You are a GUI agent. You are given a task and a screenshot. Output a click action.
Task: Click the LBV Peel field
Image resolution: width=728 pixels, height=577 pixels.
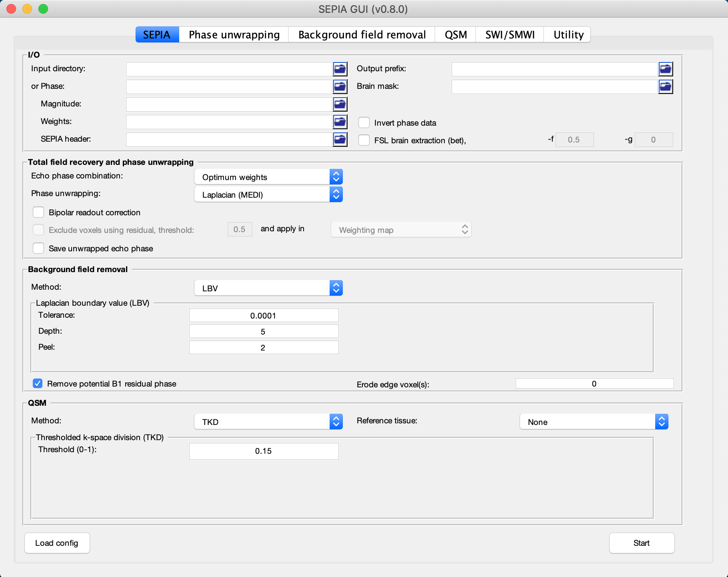264,347
